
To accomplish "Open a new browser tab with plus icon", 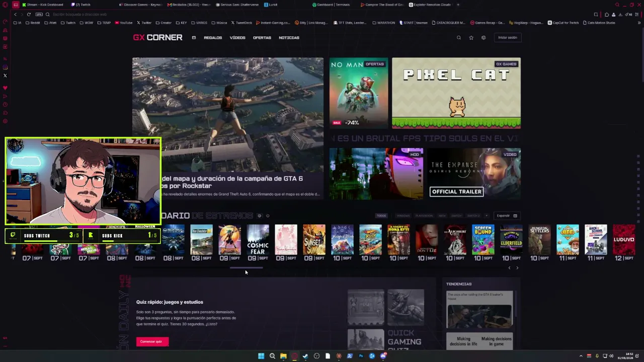I will click(458, 5).
